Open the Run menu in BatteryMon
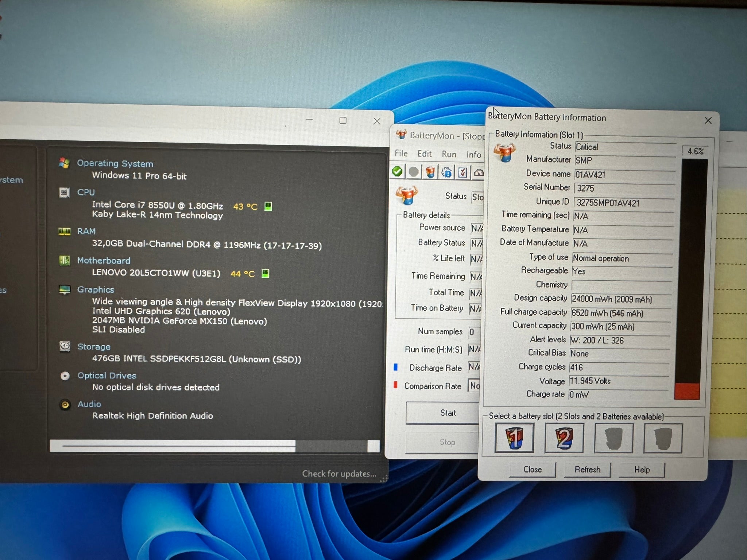747x560 pixels. [449, 154]
